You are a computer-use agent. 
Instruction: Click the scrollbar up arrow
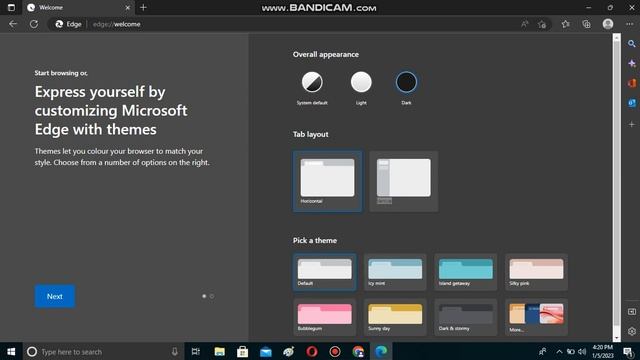pyautogui.click(x=616, y=37)
